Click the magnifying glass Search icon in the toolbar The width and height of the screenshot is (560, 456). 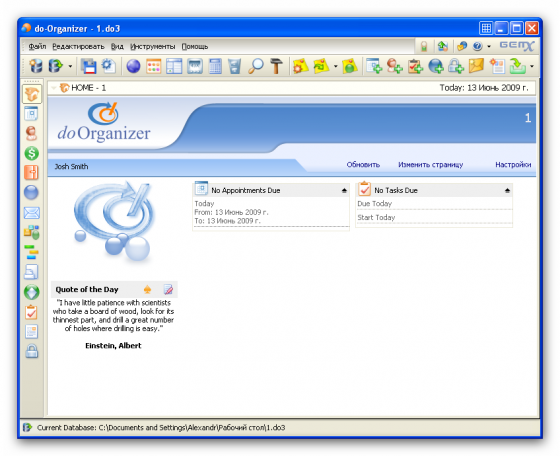click(x=256, y=66)
